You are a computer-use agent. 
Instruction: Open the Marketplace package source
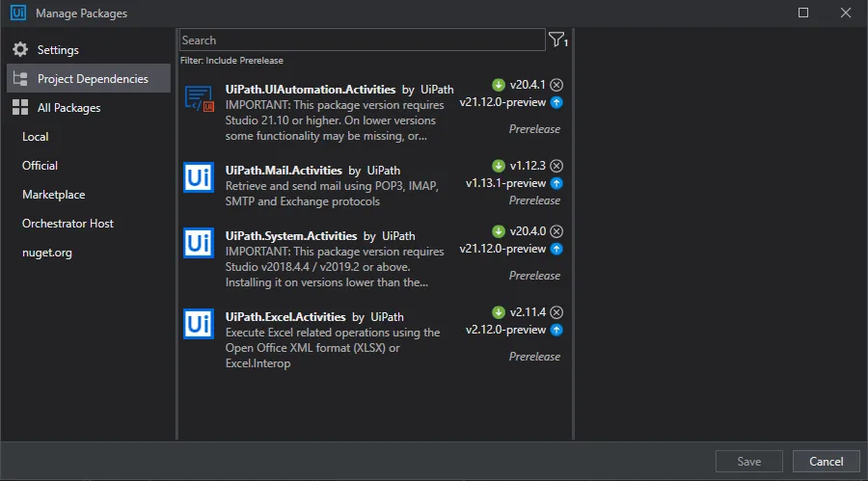click(x=54, y=195)
